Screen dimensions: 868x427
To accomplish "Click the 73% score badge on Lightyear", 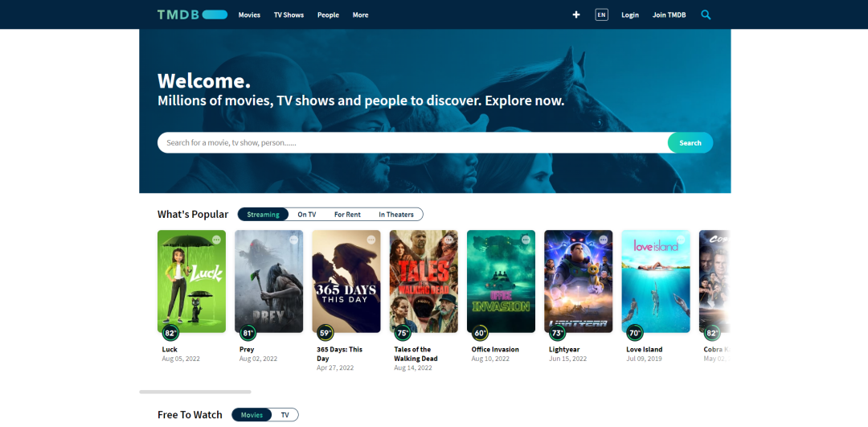I will pos(558,334).
